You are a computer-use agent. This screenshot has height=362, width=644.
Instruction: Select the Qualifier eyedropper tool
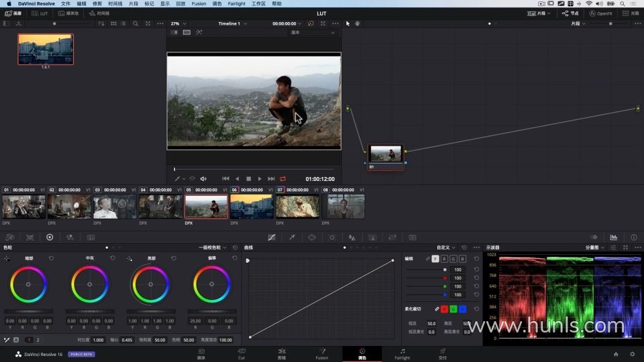(292, 237)
